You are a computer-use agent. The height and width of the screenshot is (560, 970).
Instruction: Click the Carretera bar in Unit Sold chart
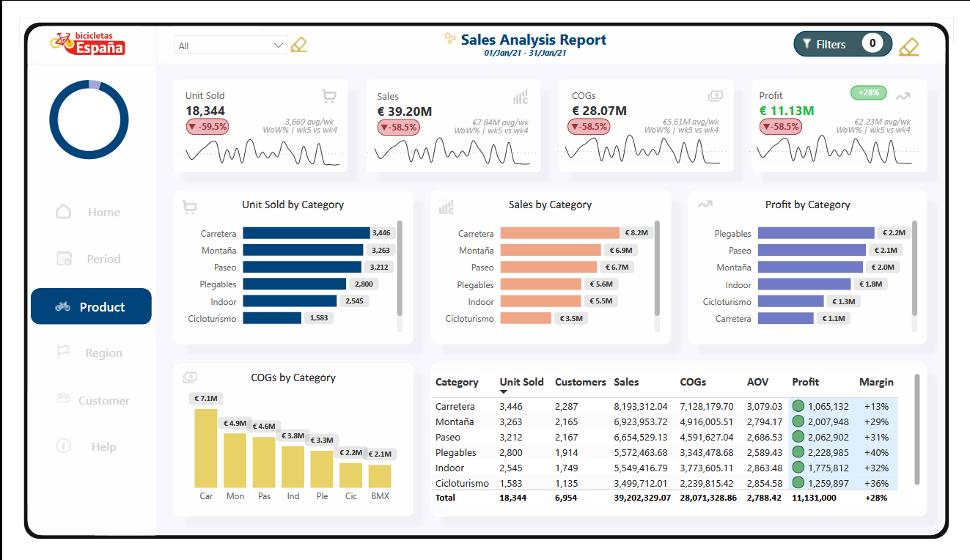(306, 233)
